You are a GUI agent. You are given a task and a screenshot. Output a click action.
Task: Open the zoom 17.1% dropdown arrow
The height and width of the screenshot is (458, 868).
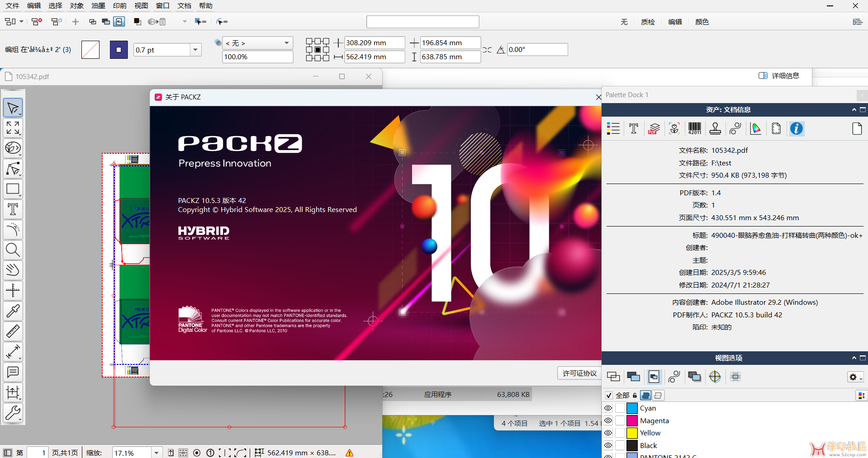157,453
